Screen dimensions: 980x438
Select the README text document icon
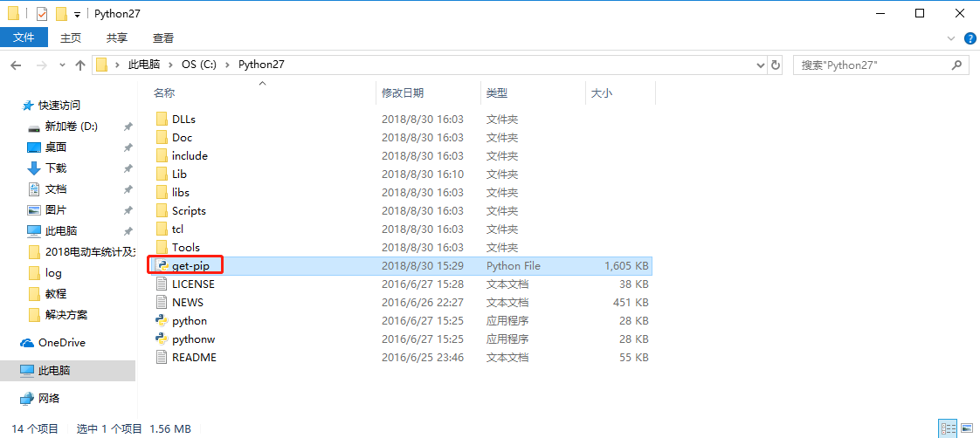(x=162, y=358)
